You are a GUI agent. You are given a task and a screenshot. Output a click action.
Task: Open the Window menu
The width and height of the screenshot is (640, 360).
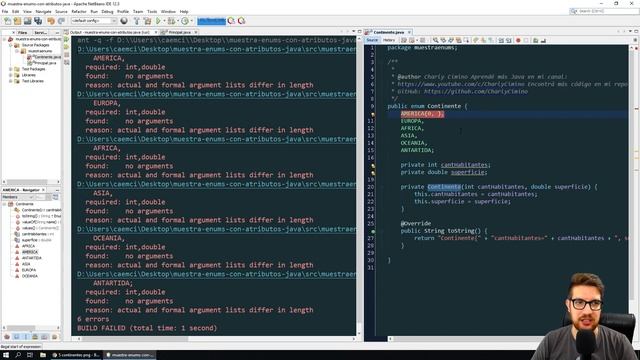pyautogui.click(x=168, y=11)
